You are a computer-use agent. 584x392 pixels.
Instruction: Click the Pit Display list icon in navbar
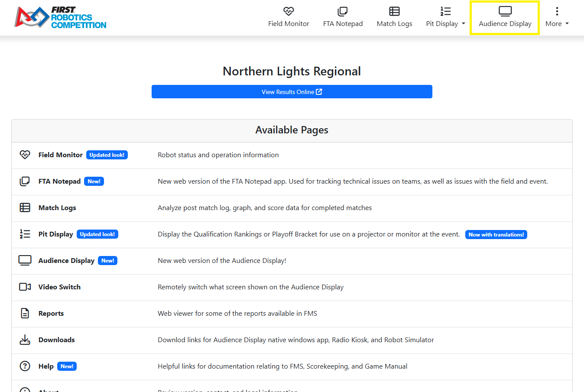coord(445,11)
